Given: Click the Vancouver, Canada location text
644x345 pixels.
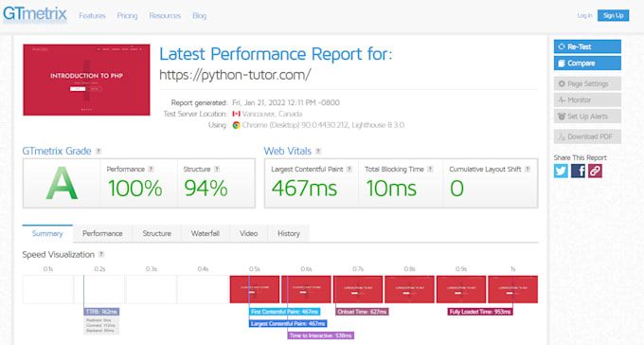Looking at the screenshot, I should click(x=272, y=114).
